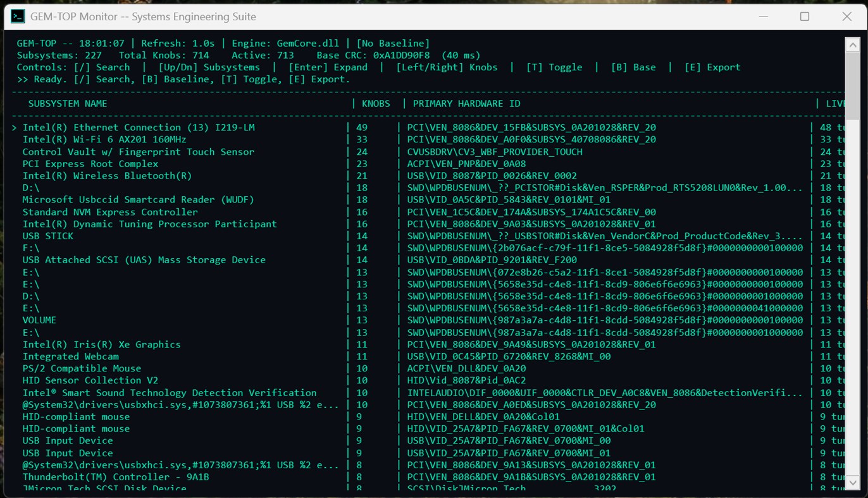Image resolution: width=868 pixels, height=498 pixels.
Task: Select the Control Vault w/ Fingerprint Touch Sensor row
Action: pos(428,152)
